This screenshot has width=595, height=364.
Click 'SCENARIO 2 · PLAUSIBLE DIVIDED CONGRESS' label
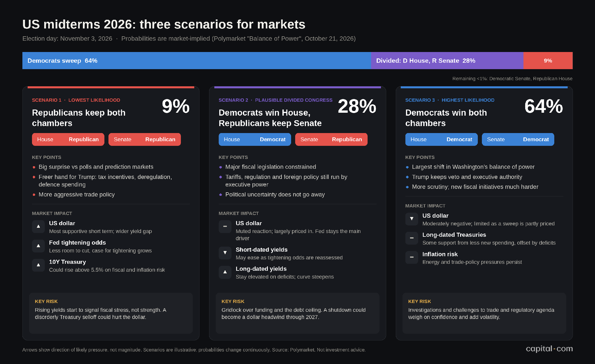[x=275, y=100]
